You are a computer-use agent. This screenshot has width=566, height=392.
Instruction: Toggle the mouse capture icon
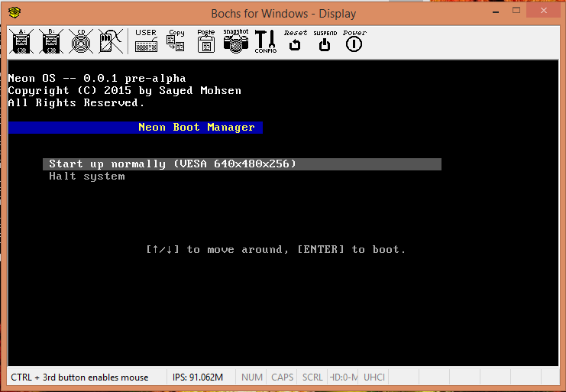point(111,41)
